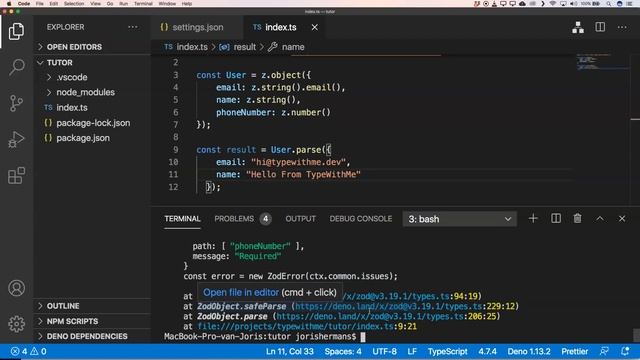Open the Source Control view
This screenshot has height=360, width=640.
point(16,103)
